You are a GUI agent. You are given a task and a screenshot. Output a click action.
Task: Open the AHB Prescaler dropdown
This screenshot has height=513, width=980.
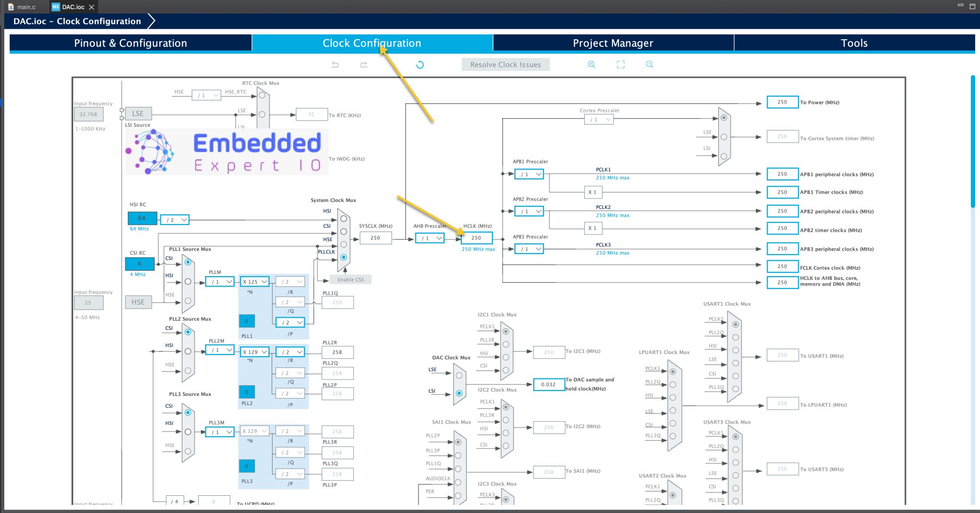[430, 238]
